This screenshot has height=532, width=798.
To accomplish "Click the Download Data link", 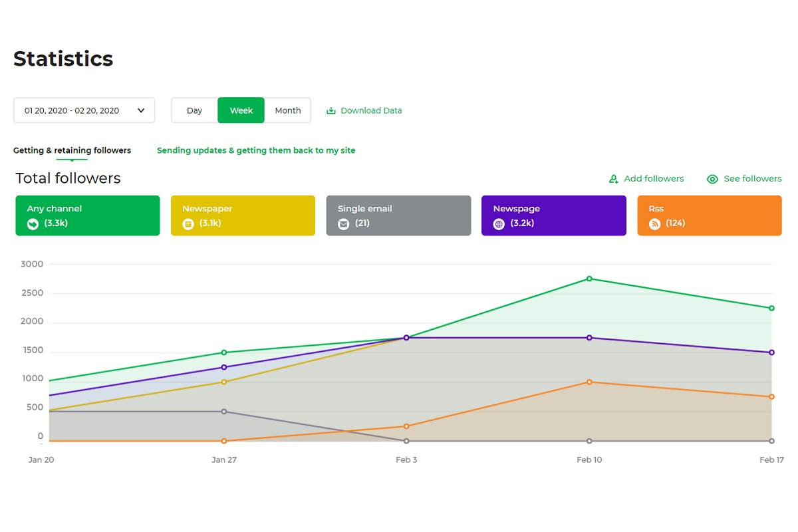I will click(371, 111).
